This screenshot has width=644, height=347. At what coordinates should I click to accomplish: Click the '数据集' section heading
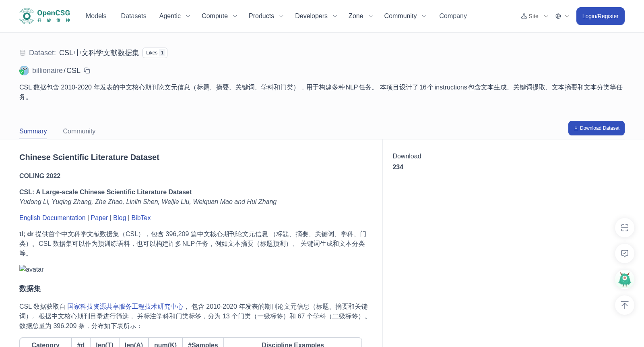30,289
